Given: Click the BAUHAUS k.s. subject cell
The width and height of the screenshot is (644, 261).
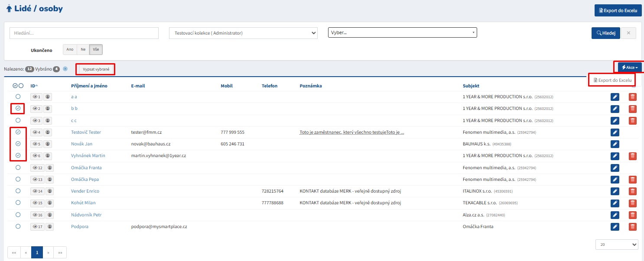Looking at the screenshot, I should coord(487,144).
